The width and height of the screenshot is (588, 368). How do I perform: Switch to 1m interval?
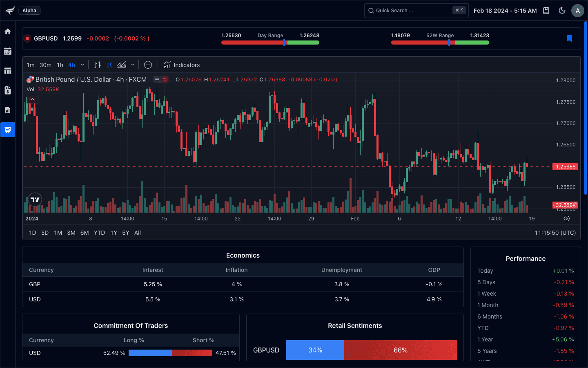tap(31, 65)
